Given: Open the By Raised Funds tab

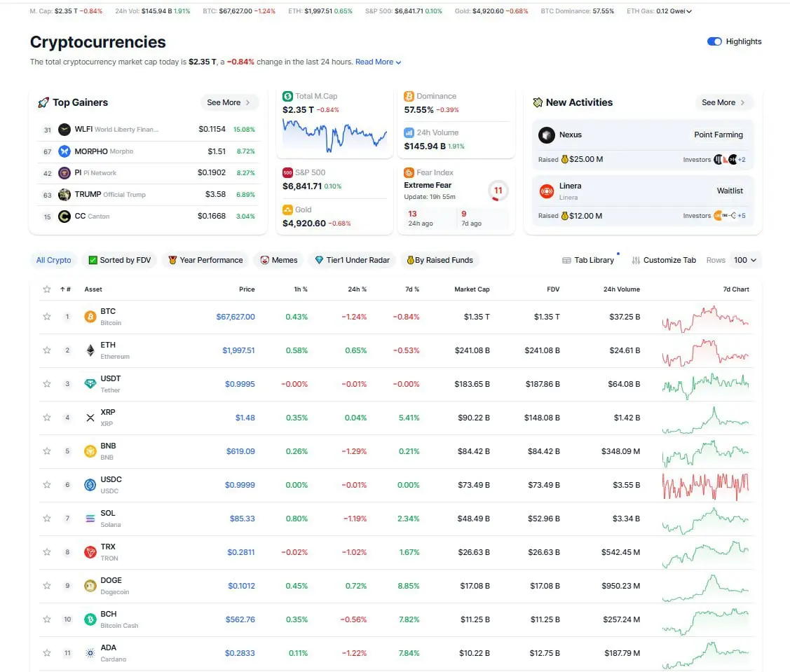Looking at the screenshot, I should coord(440,260).
